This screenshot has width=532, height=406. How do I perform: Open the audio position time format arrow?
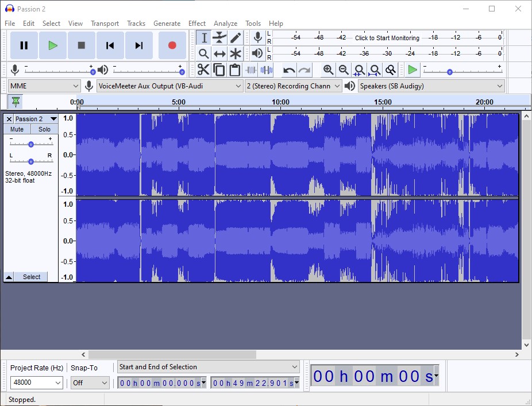436,376
